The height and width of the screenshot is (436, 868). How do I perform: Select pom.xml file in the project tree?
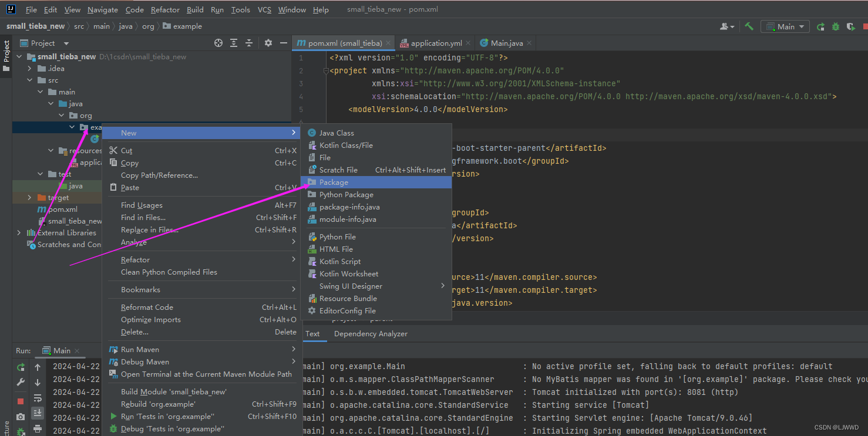coord(62,209)
